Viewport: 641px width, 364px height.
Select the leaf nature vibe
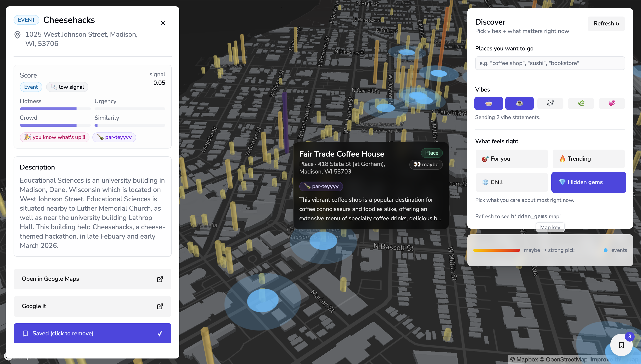581,103
